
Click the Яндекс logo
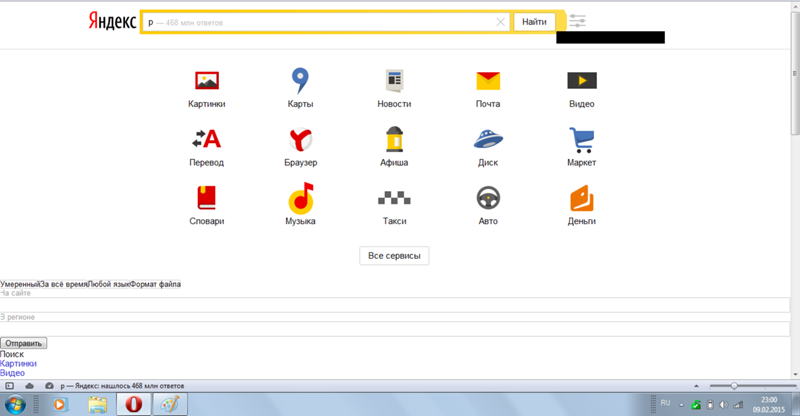[x=112, y=21]
